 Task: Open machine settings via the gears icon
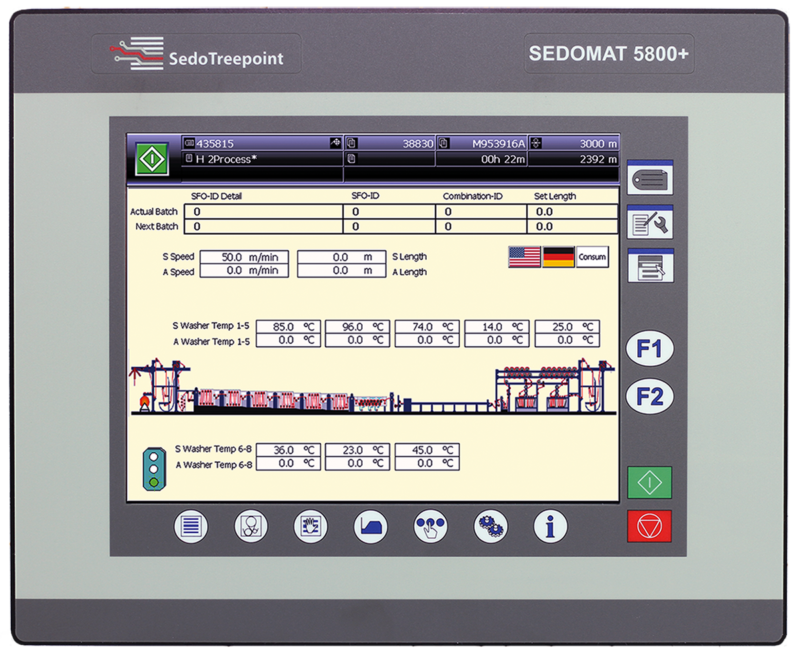(490, 526)
